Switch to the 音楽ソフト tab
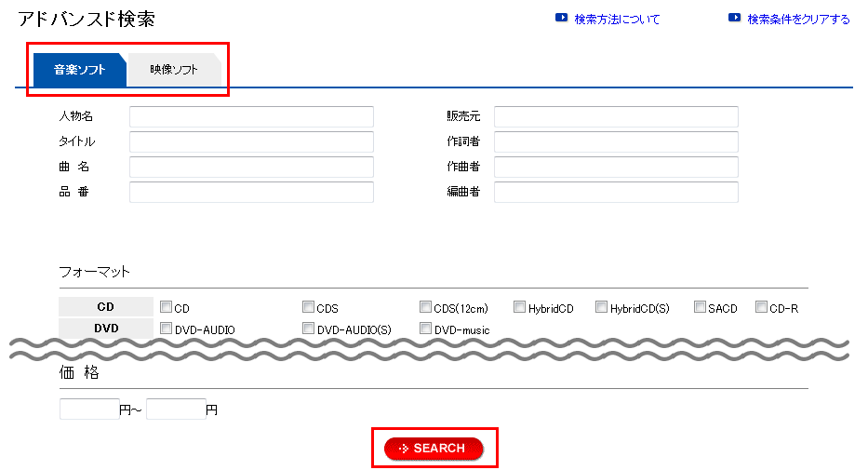The width and height of the screenshot is (868, 470). 80,70
